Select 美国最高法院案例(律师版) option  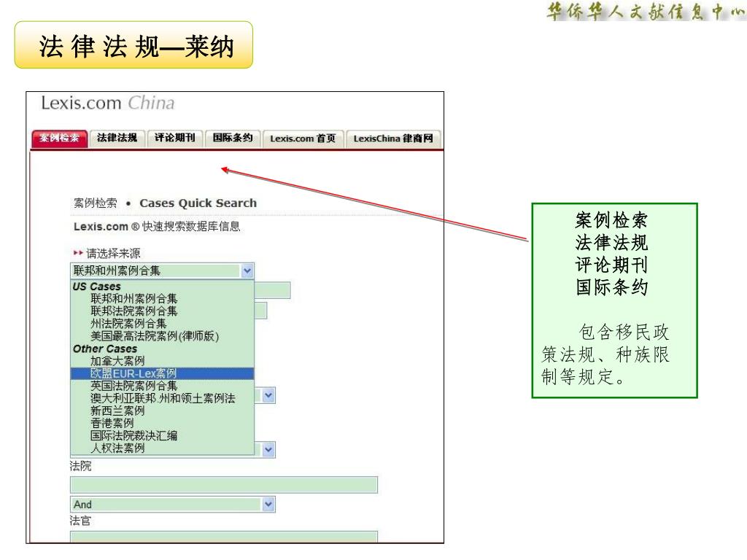coord(155,335)
